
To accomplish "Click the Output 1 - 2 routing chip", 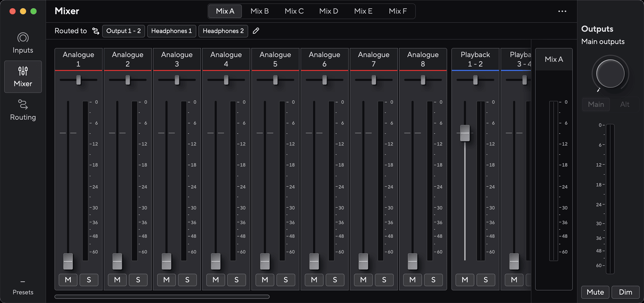I will click(124, 31).
